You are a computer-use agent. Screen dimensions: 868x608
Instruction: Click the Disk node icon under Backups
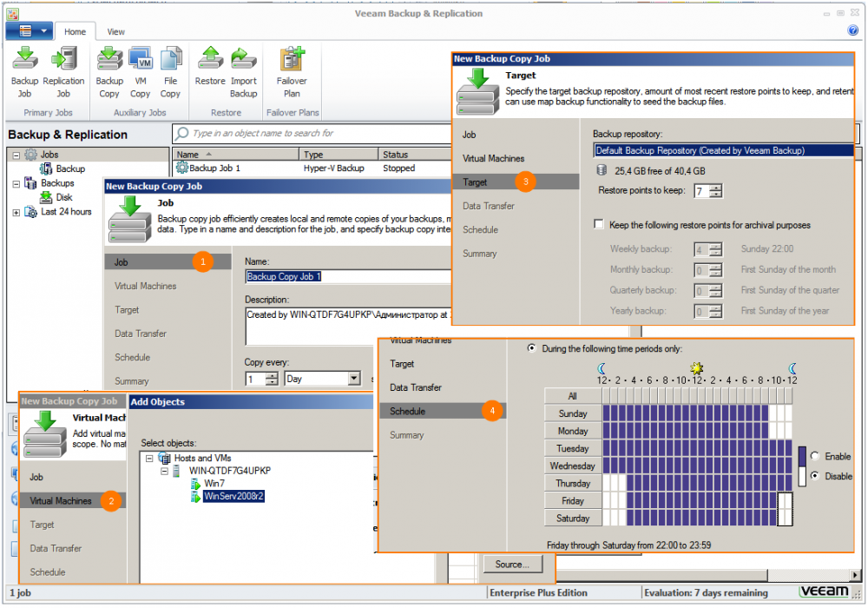click(x=46, y=197)
